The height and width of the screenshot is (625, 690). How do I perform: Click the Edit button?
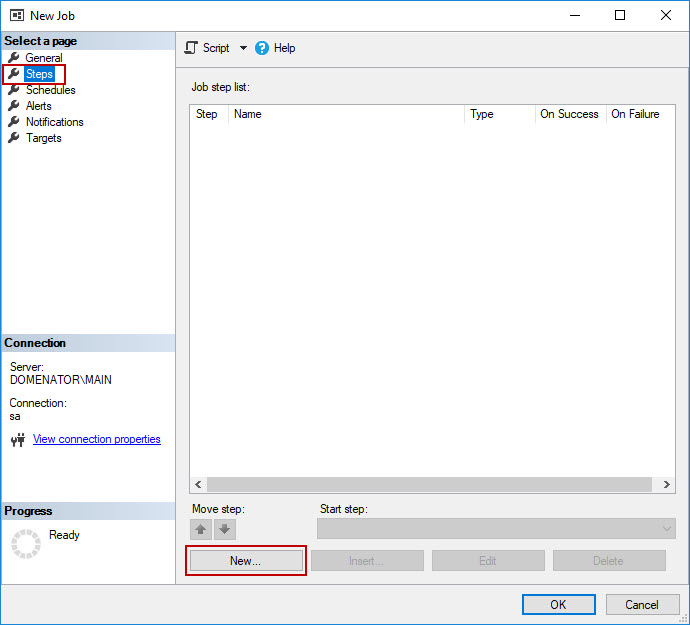coord(488,561)
